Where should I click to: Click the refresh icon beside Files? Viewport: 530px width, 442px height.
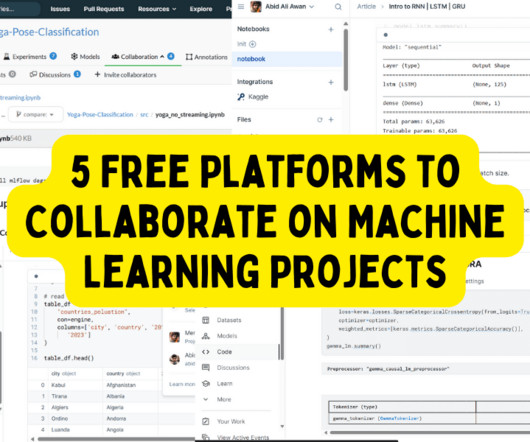pyautogui.click(x=320, y=120)
